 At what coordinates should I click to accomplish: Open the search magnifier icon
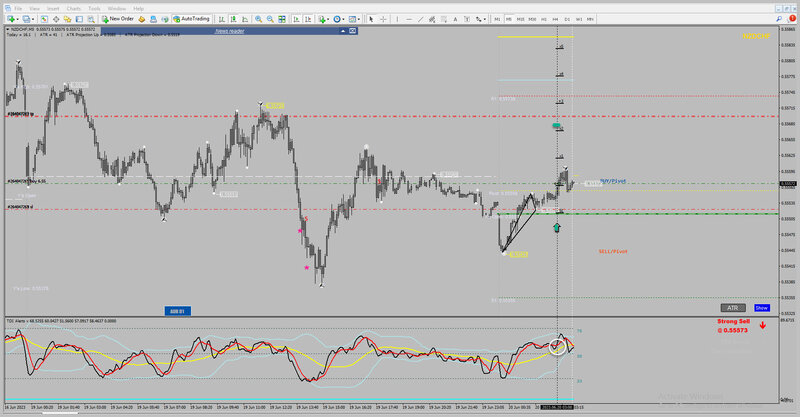tap(779, 19)
